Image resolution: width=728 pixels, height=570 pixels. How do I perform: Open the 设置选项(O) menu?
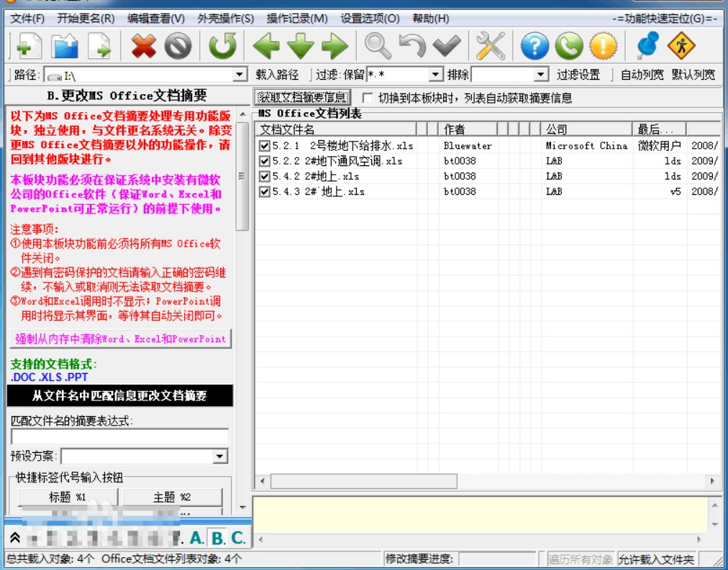coord(370,19)
